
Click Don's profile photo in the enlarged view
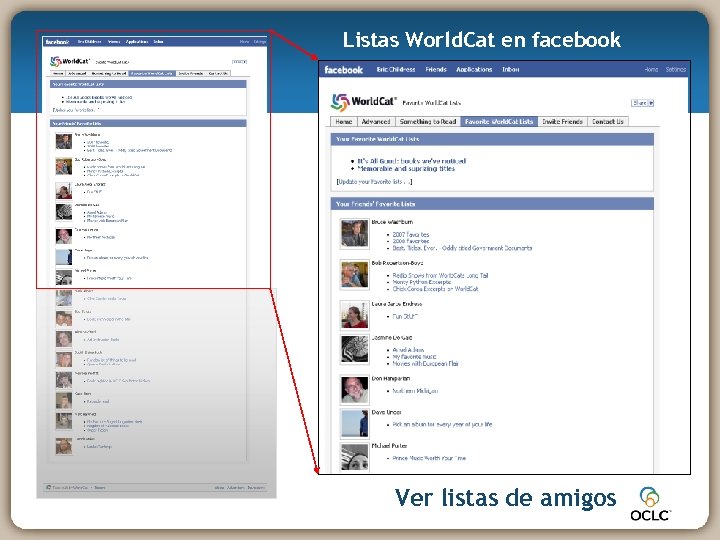pos(354,390)
